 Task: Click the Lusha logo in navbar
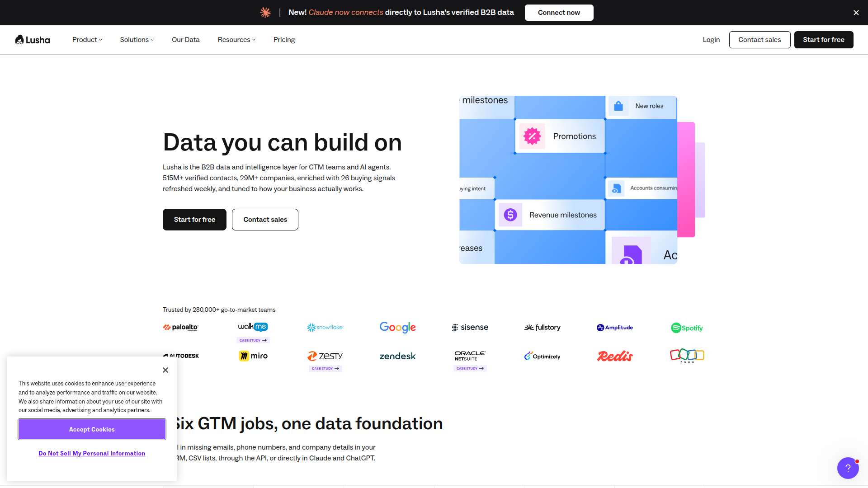tap(33, 40)
